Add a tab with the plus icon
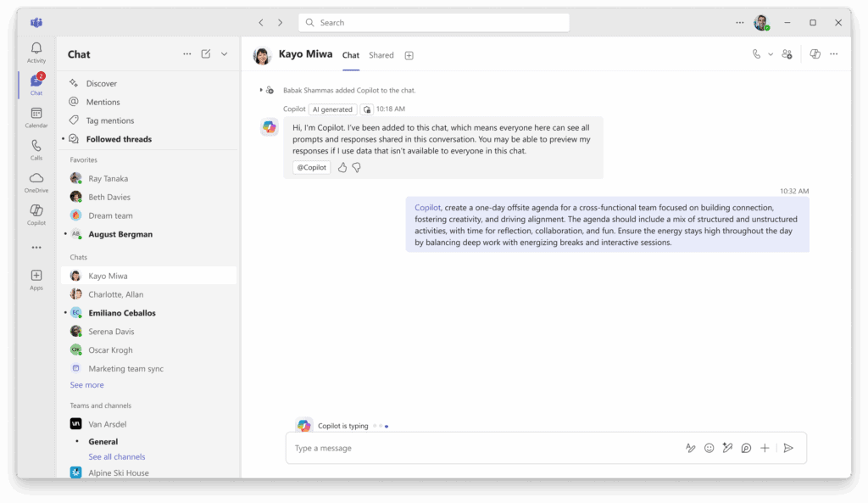Image resolution: width=868 pixels, height=503 pixels. tap(409, 55)
